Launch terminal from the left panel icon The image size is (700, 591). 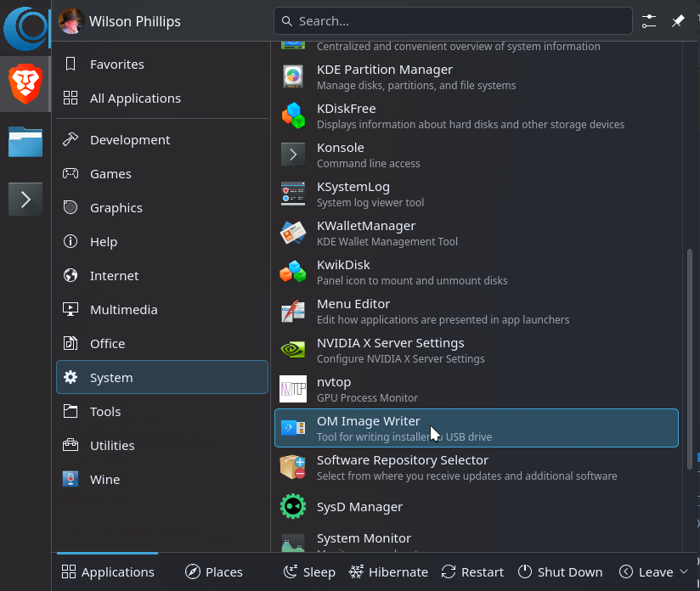tap(25, 199)
